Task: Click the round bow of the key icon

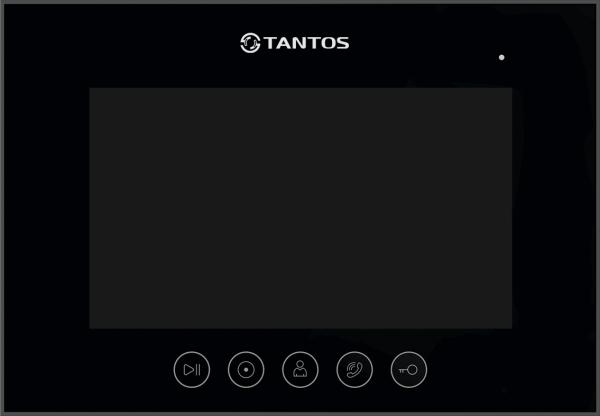Action: [412, 370]
